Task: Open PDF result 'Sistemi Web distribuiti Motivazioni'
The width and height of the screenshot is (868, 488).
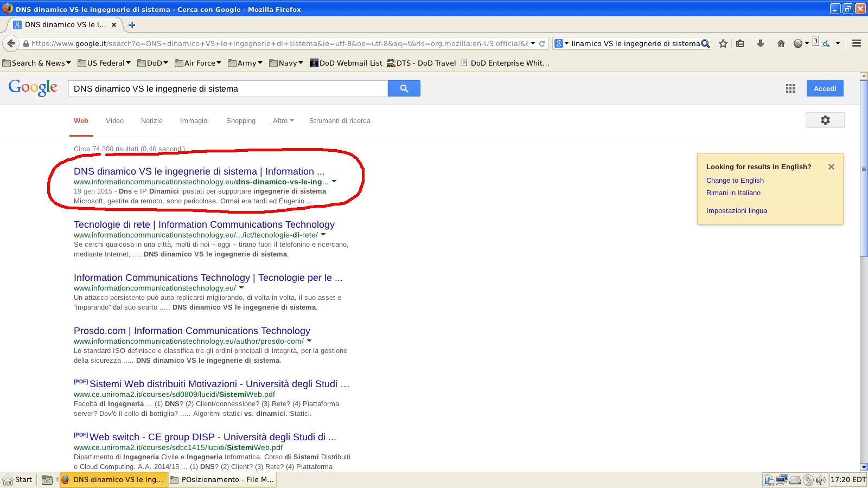Action: point(219,383)
